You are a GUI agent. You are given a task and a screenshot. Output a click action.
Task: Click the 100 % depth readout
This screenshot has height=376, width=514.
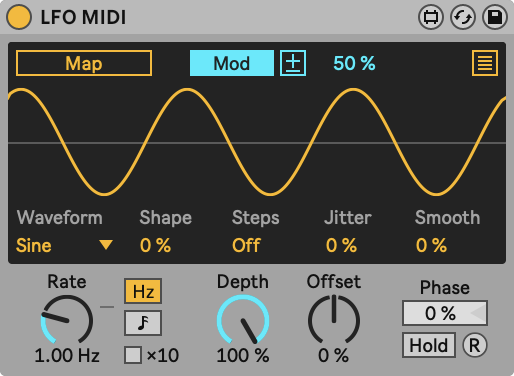(x=243, y=355)
